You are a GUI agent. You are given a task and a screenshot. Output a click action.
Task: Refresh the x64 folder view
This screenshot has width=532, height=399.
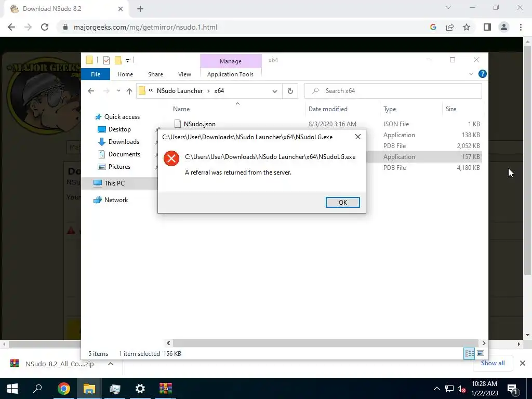point(290,91)
